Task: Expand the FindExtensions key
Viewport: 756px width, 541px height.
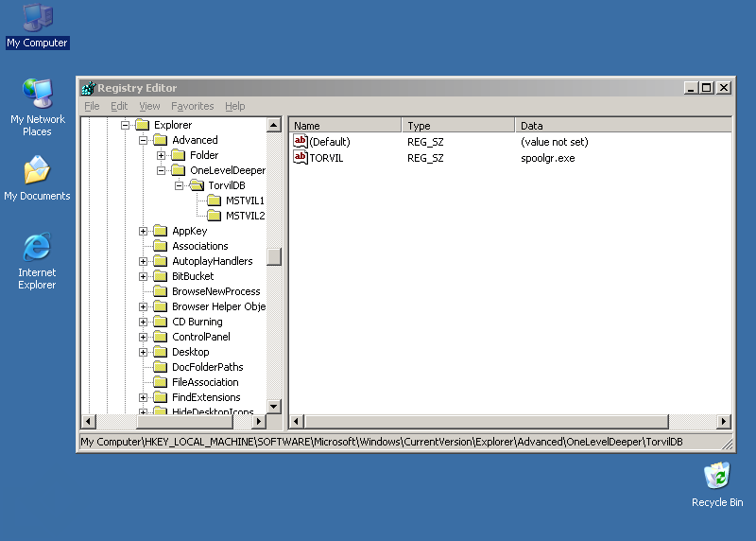Action: 144,397
